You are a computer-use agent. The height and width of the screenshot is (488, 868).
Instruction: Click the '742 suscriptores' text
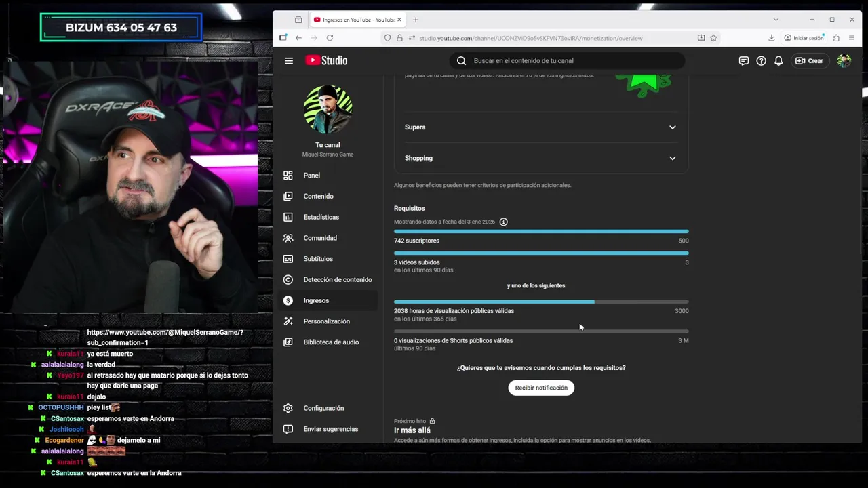pos(416,241)
